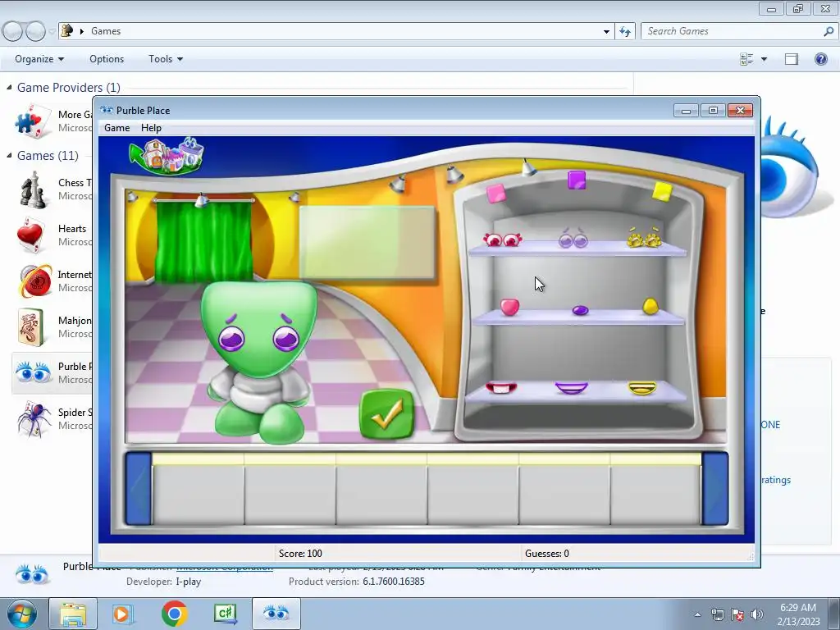
Task: Select the Chess Titans game icon
Action: [x=33, y=189]
